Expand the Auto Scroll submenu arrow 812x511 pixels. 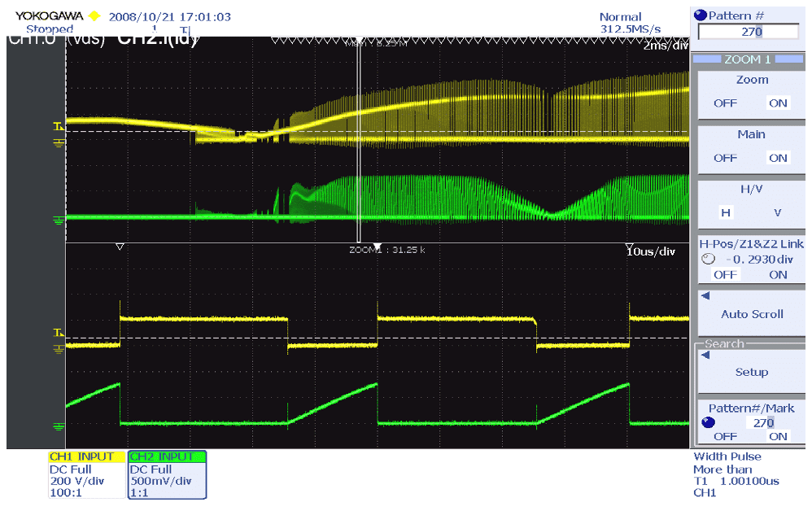[705, 296]
